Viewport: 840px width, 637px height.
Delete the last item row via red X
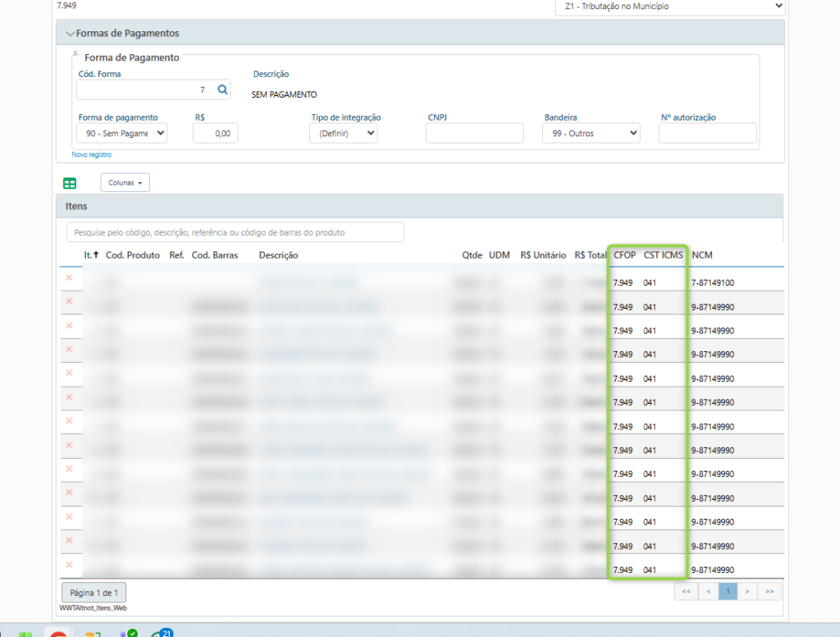point(69,565)
